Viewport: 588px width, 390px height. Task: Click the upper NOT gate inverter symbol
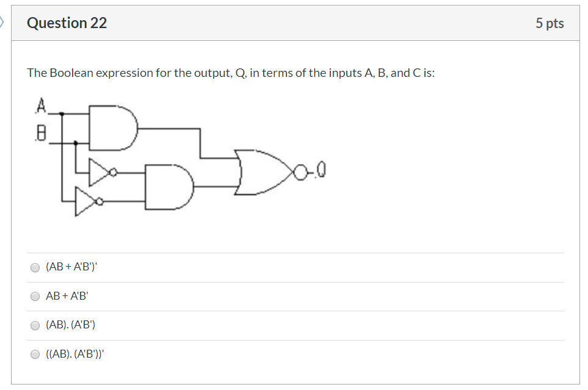(98, 173)
